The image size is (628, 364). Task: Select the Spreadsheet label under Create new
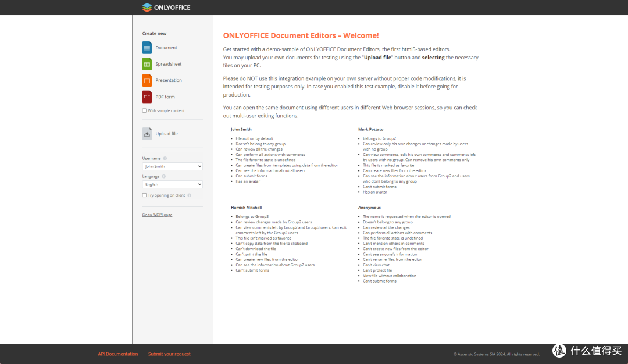(169, 64)
